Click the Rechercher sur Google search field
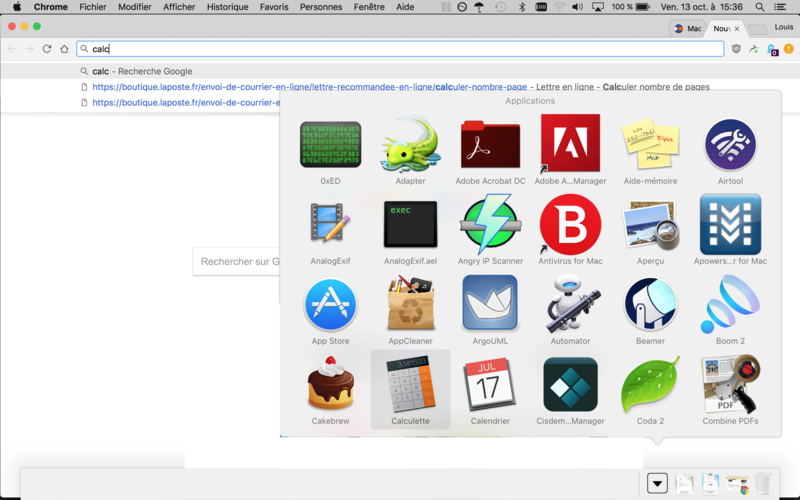Image resolution: width=800 pixels, height=500 pixels. tap(236, 262)
